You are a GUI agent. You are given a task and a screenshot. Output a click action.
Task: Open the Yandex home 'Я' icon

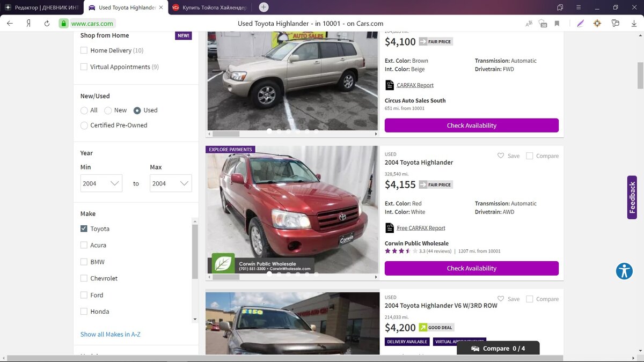pos(28,23)
